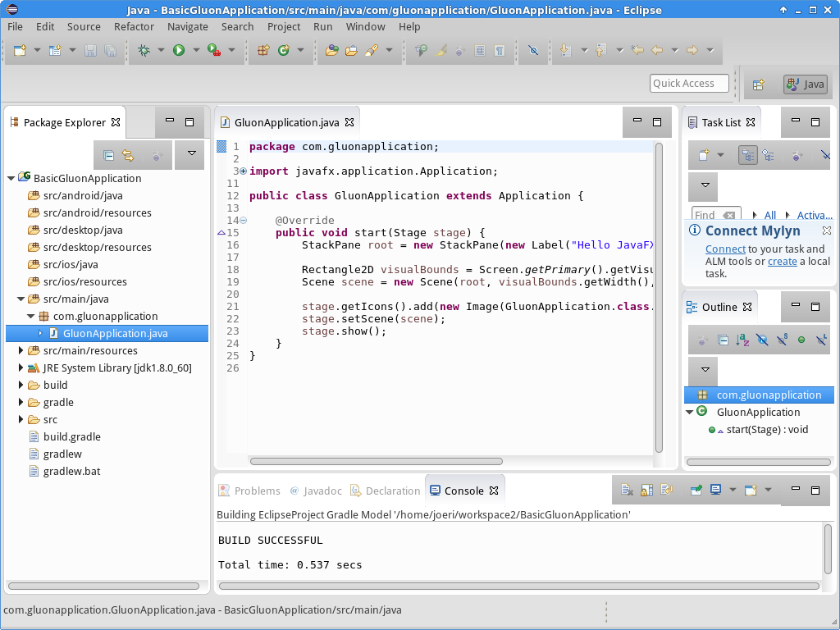Click the Java perspective button
Image resolution: width=840 pixels, height=630 pixels.
coord(806,84)
